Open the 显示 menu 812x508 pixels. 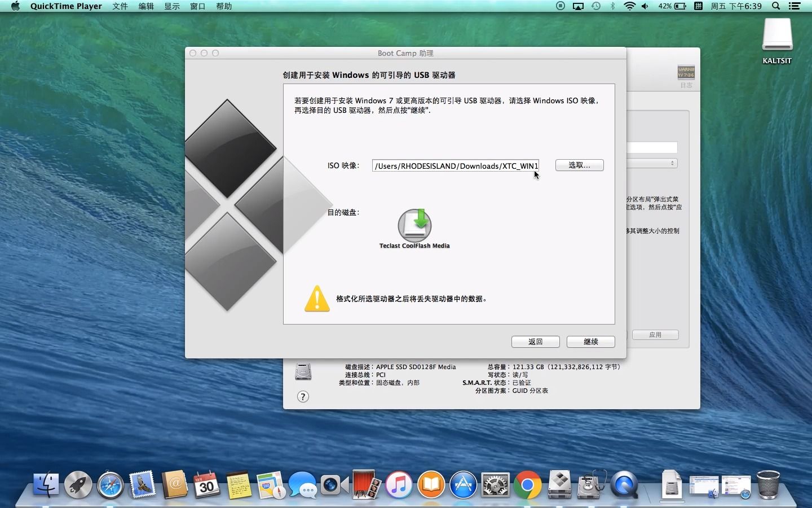pyautogui.click(x=172, y=6)
